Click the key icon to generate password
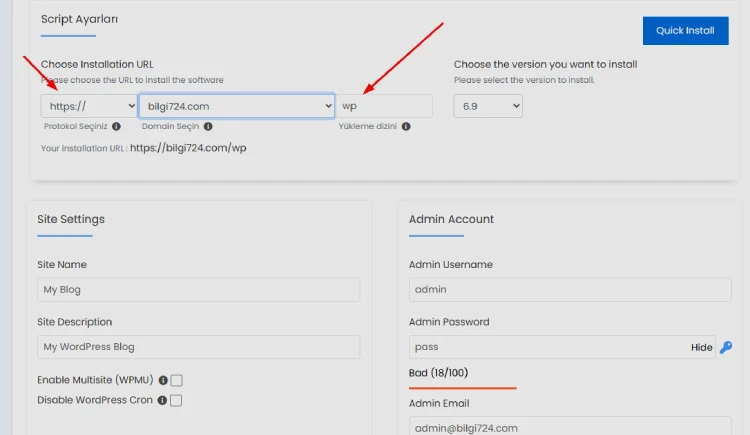The image size is (750, 435). (726, 347)
